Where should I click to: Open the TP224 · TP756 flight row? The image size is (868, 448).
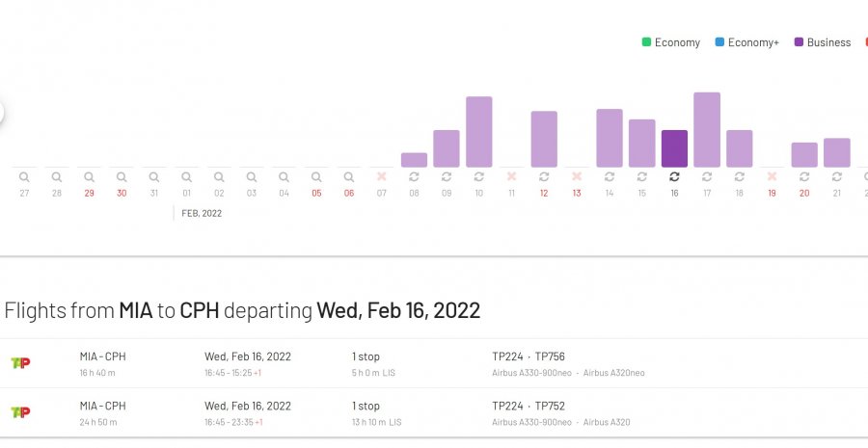tap(434, 363)
